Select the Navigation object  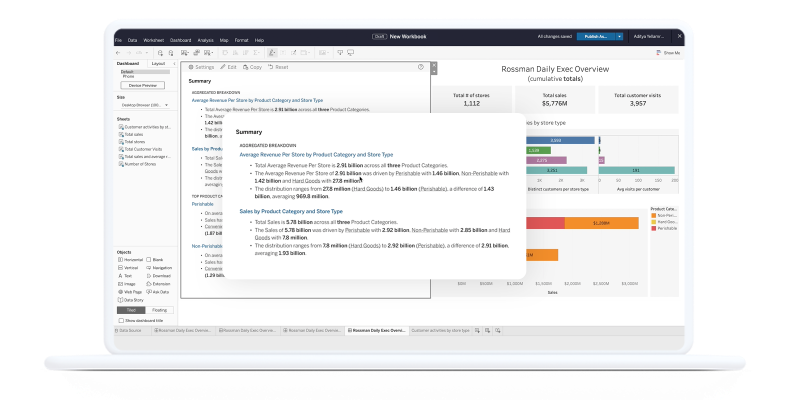tap(159, 268)
